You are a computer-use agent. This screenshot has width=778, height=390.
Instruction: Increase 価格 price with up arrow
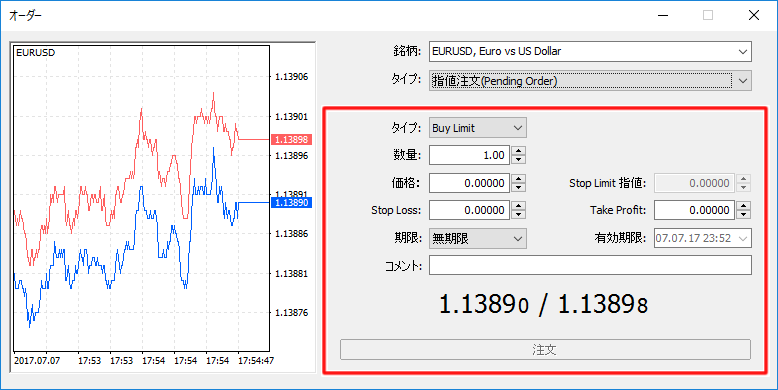point(519,179)
